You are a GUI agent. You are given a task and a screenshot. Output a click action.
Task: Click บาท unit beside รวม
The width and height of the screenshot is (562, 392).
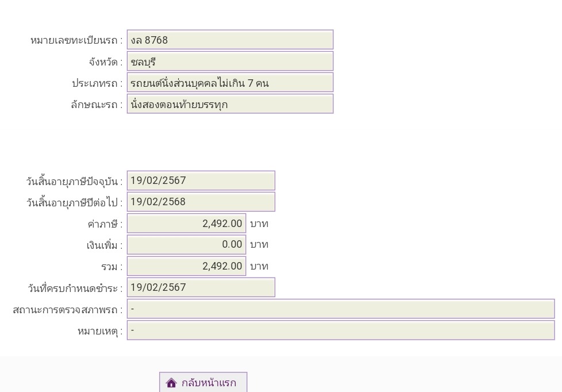[259, 267]
